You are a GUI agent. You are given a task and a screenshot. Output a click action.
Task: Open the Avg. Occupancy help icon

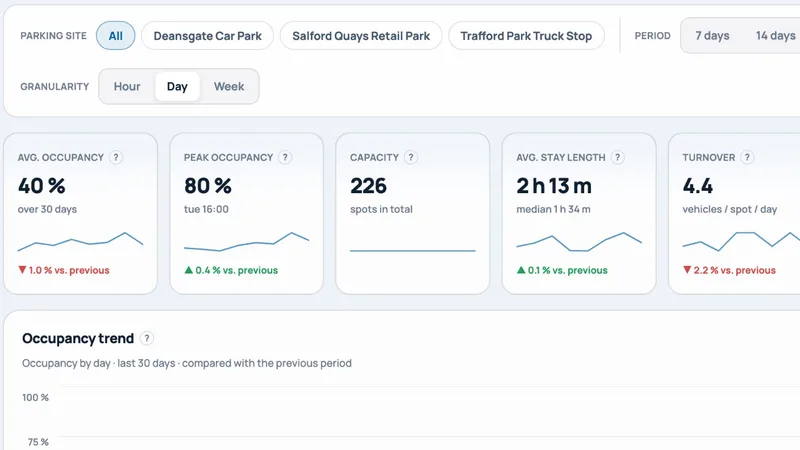[x=116, y=158]
